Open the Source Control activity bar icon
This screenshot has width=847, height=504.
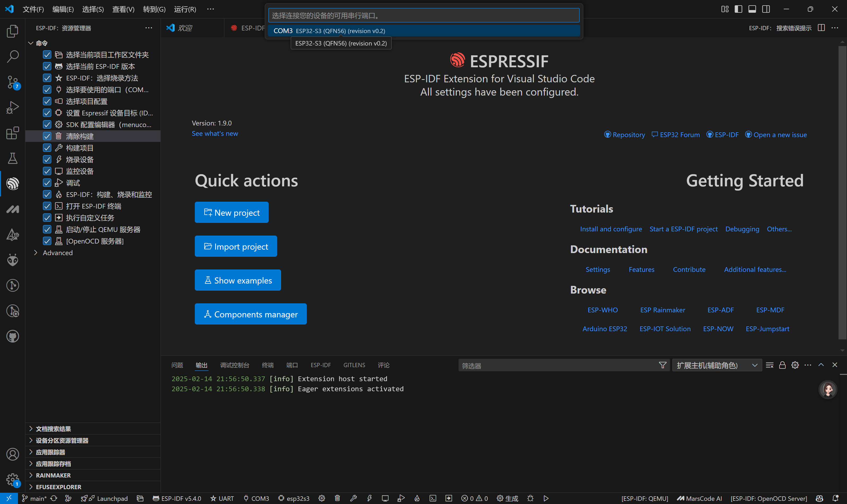click(x=12, y=82)
